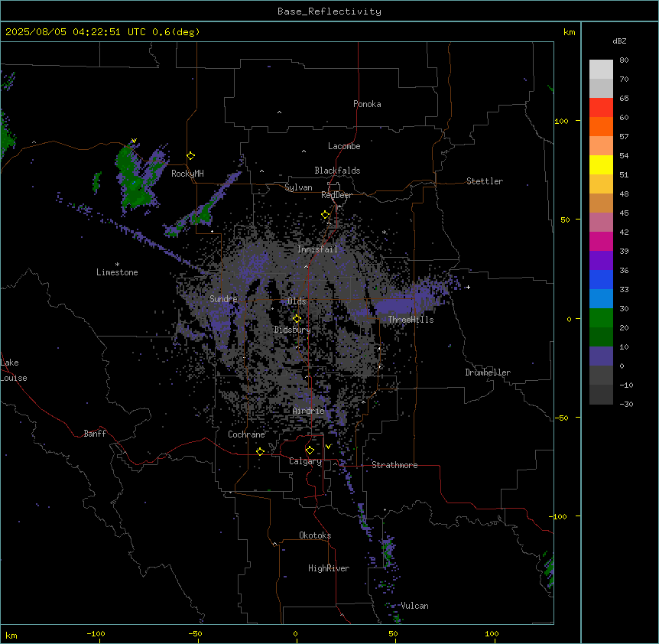
Task: Click the Banff town label
Action: pyautogui.click(x=95, y=434)
